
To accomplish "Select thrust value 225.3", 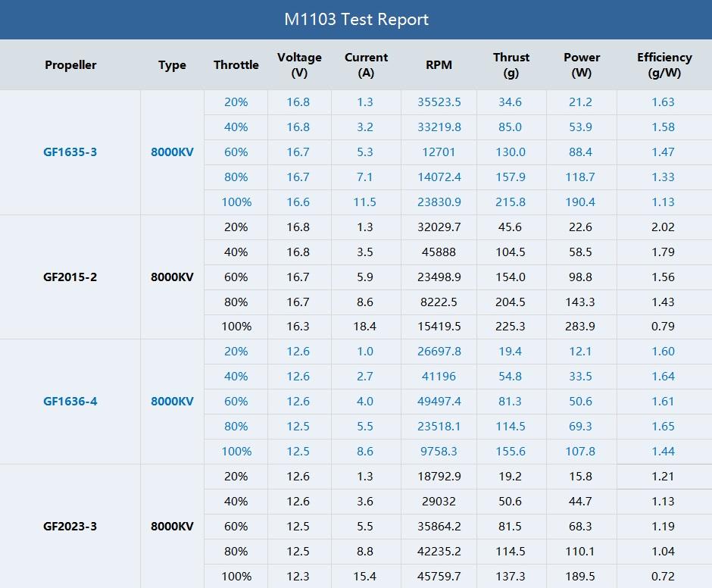I will point(511,327).
